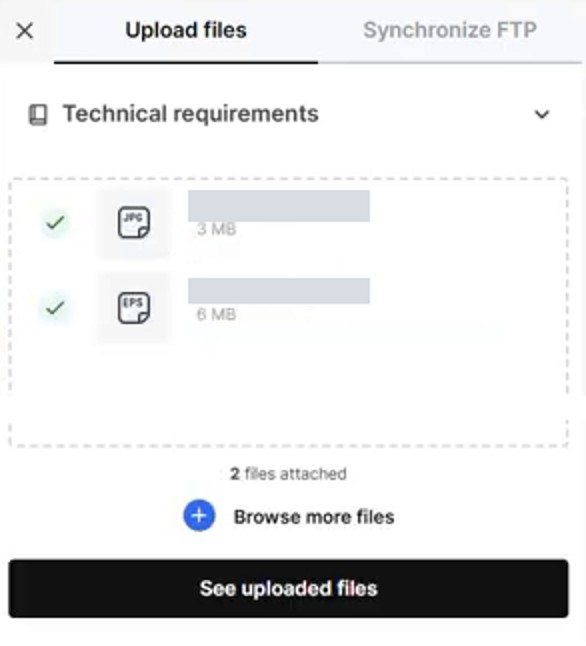Select the Upload files tab

click(x=186, y=30)
